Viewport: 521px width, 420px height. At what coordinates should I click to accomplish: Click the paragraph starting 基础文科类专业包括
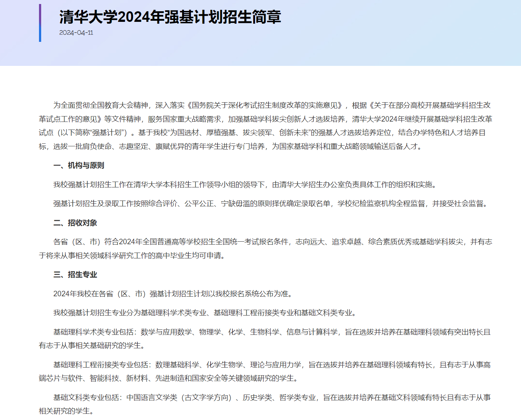(x=265, y=404)
